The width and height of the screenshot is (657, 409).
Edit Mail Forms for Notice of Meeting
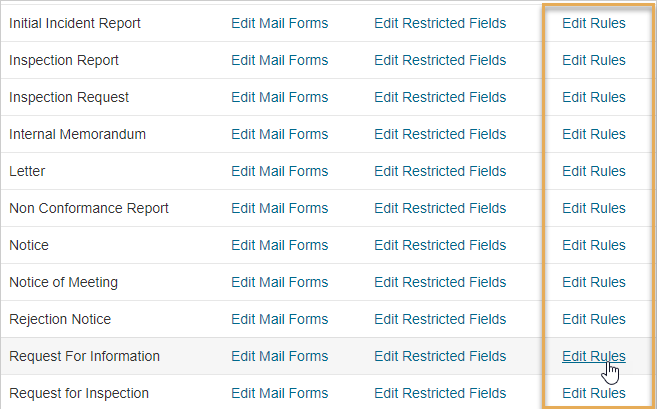coord(279,282)
